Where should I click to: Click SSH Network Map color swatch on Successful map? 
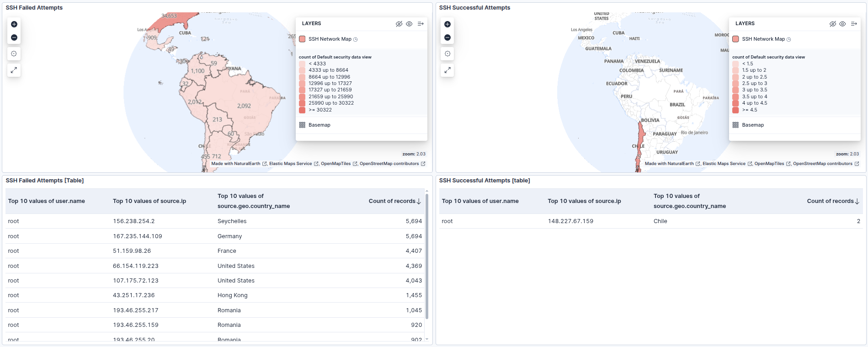(x=735, y=39)
